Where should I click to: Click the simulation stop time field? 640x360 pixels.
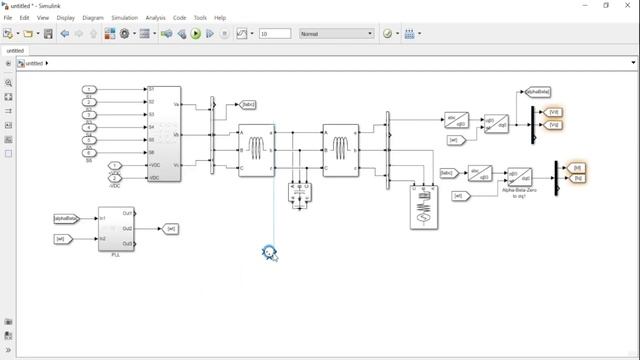(x=275, y=34)
